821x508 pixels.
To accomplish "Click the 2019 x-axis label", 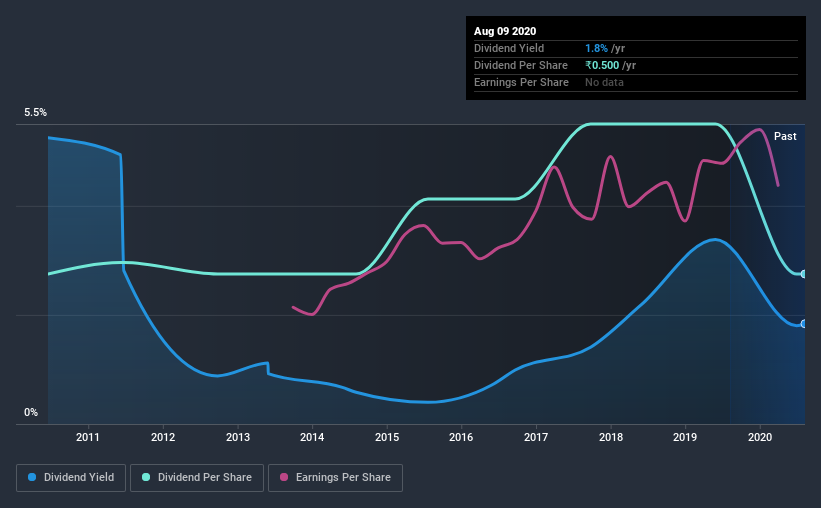I will [685, 437].
